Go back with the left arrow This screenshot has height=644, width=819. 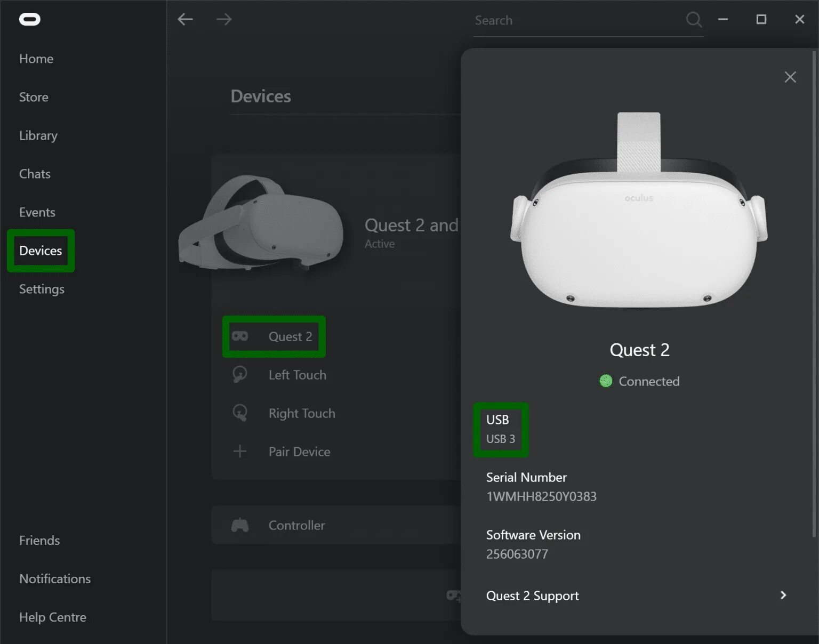point(185,20)
